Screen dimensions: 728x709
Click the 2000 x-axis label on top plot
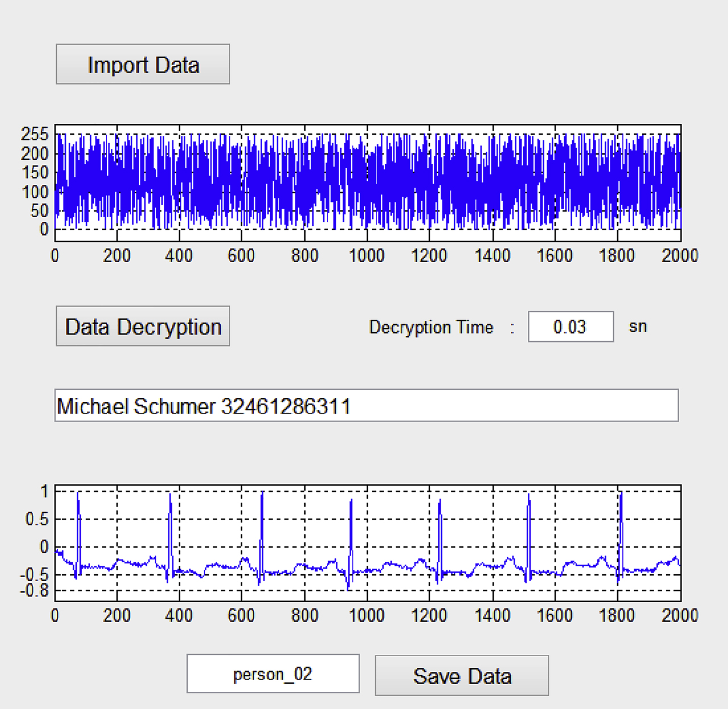click(680, 256)
